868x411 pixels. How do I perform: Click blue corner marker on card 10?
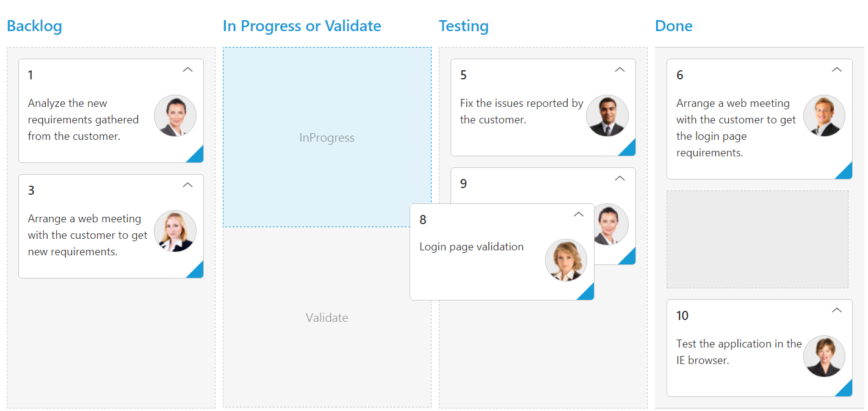[846, 390]
